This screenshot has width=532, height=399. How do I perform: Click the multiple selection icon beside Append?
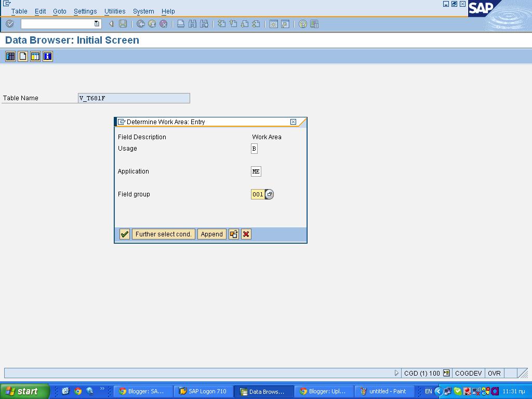click(233, 234)
